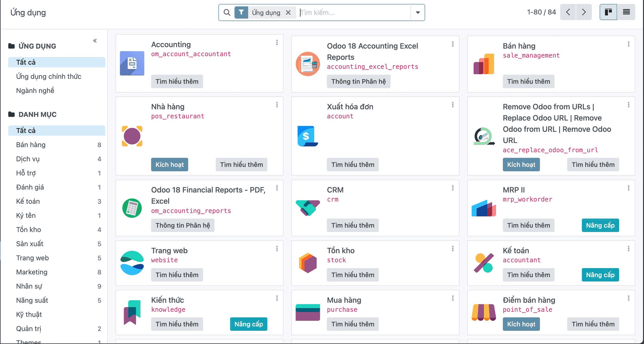Switch to list view
Viewport: 644px width, 344px height.
coord(626,12)
